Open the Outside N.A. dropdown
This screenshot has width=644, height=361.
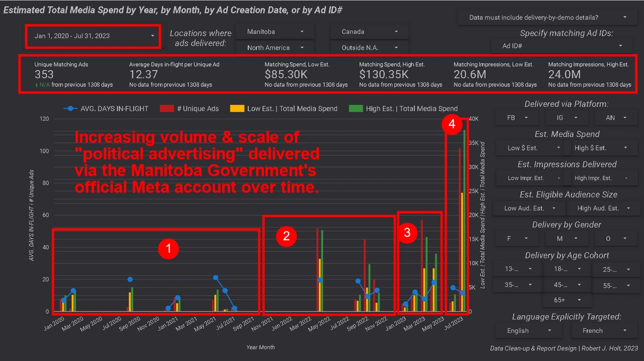click(370, 48)
